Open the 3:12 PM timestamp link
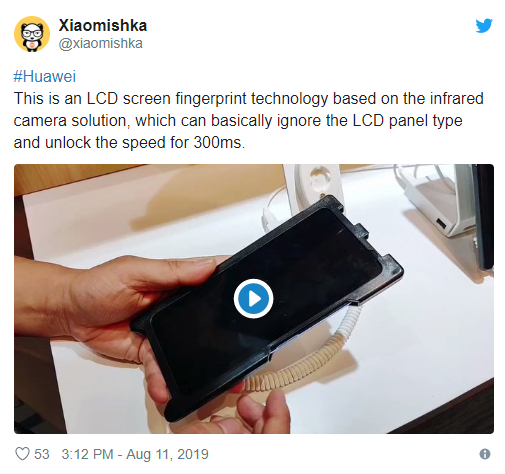This screenshot has height=474, width=505. [87, 454]
